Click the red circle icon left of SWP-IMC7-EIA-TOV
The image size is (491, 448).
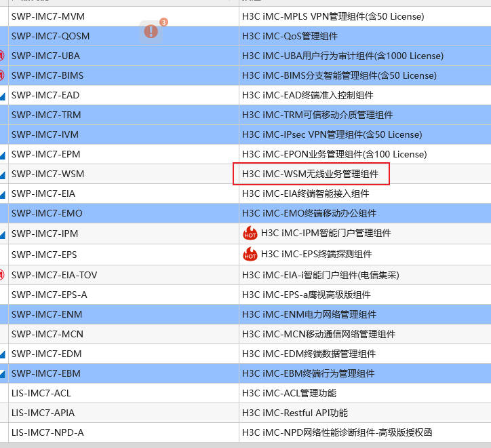(2, 275)
